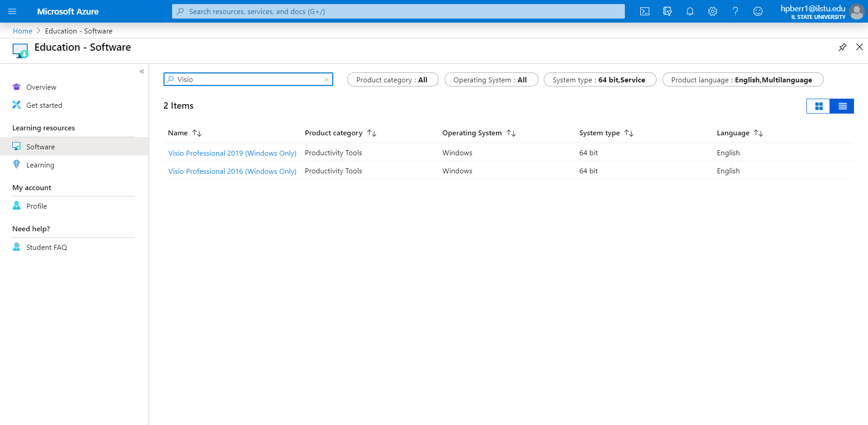Pin the Education blade to dashboard
This screenshot has width=868, height=425.
pyautogui.click(x=842, y=47)
